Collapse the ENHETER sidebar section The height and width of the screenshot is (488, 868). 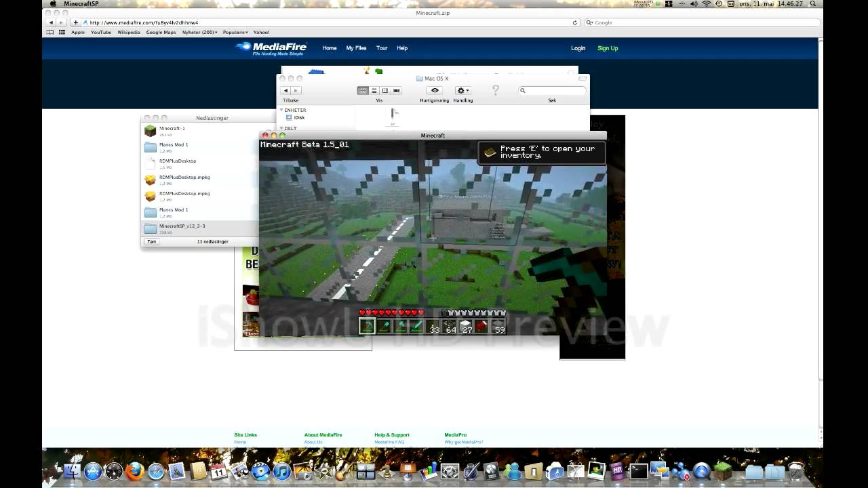(281, 110)
